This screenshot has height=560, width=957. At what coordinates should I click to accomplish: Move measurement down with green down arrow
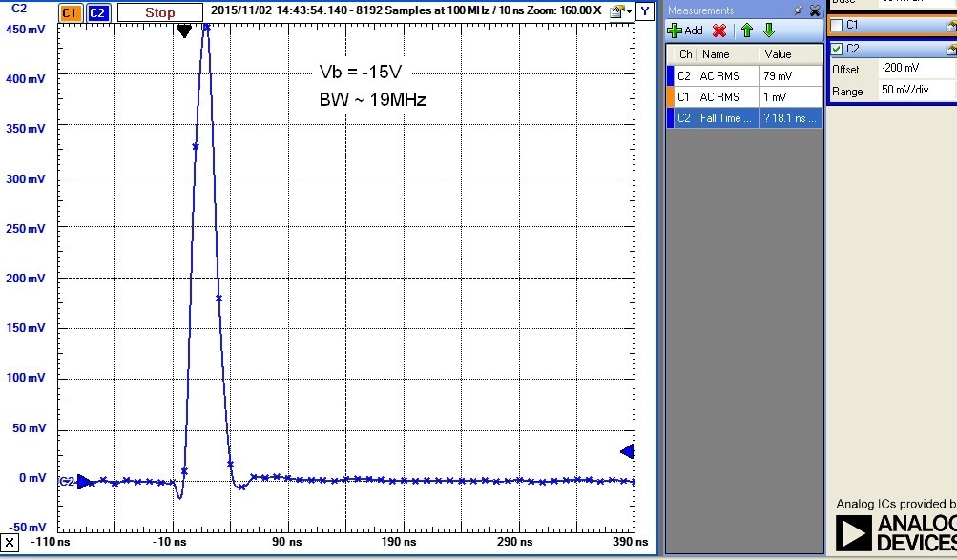tap(769, 31)
